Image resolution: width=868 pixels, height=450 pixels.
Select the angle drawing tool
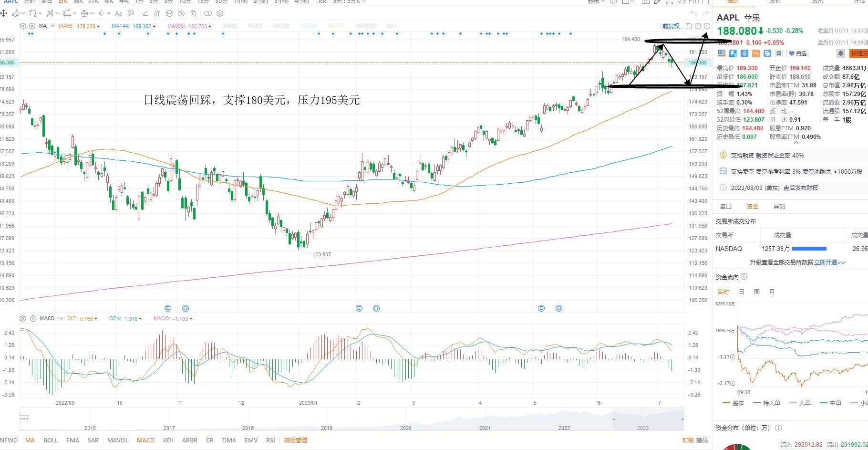point(145,13)
